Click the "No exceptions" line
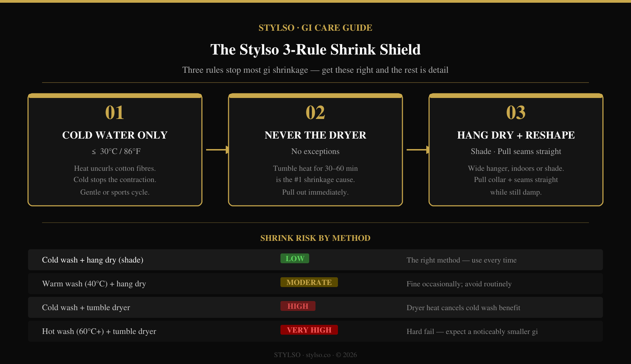 (x=315, y=151)
